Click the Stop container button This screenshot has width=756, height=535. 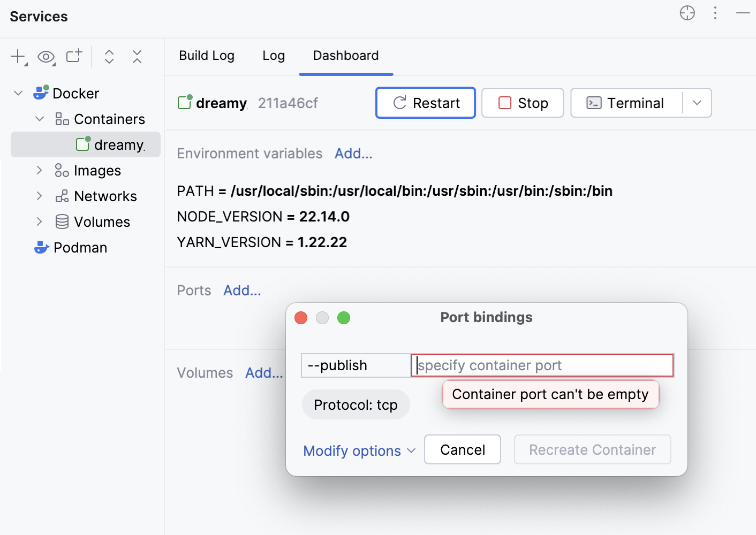522,103
